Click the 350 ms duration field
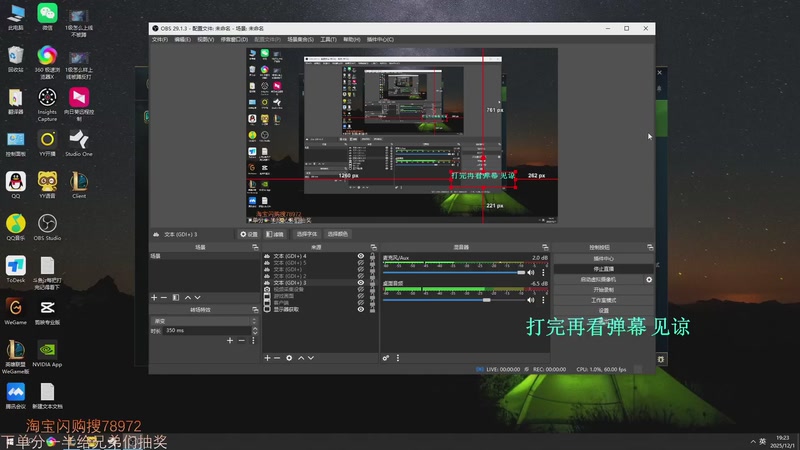This screenshot has width=800, height=450. (208, 331)
